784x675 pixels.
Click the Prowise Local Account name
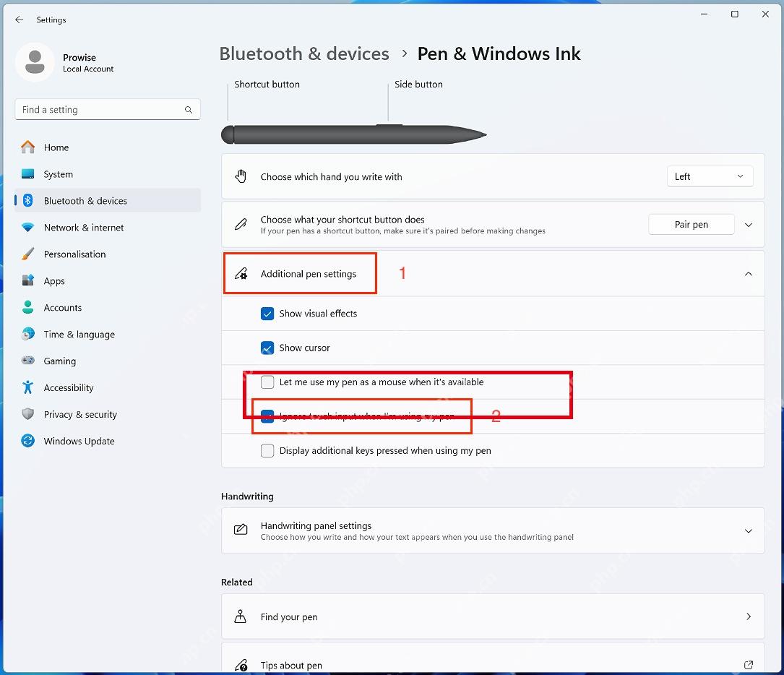[x=88, y=63]
